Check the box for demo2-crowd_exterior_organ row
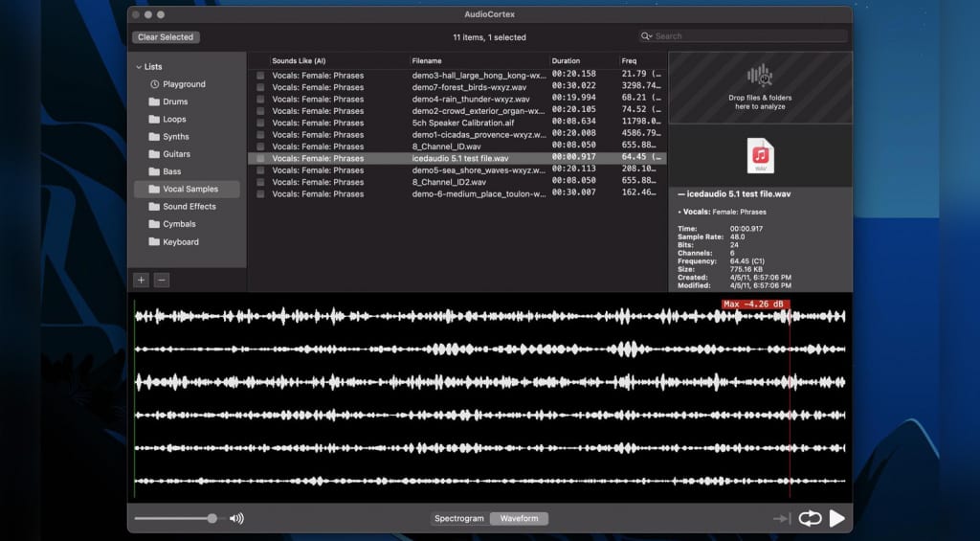 [x=260, y=111]
